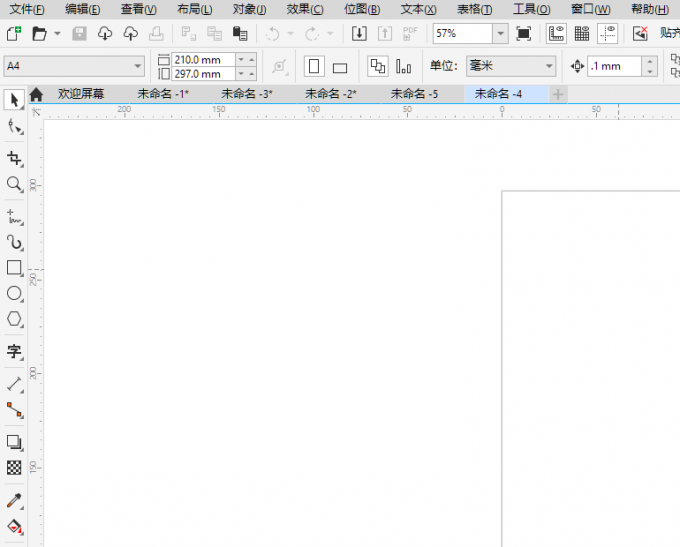The width and height of the screenshot is (680, 547).
Task: Click the Export icon
Action: (x=385, y=33)
